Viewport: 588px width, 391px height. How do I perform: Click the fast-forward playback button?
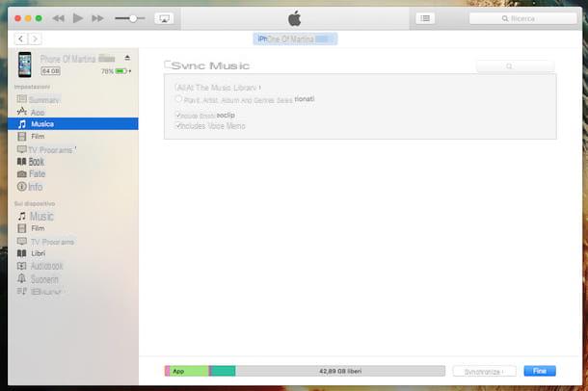coord(97,18)
